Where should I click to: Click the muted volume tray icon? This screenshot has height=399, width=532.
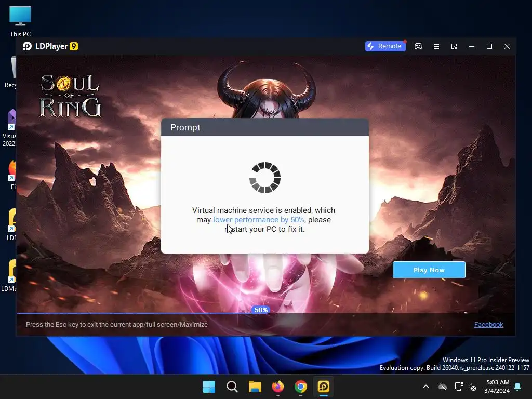coord(472,387)
